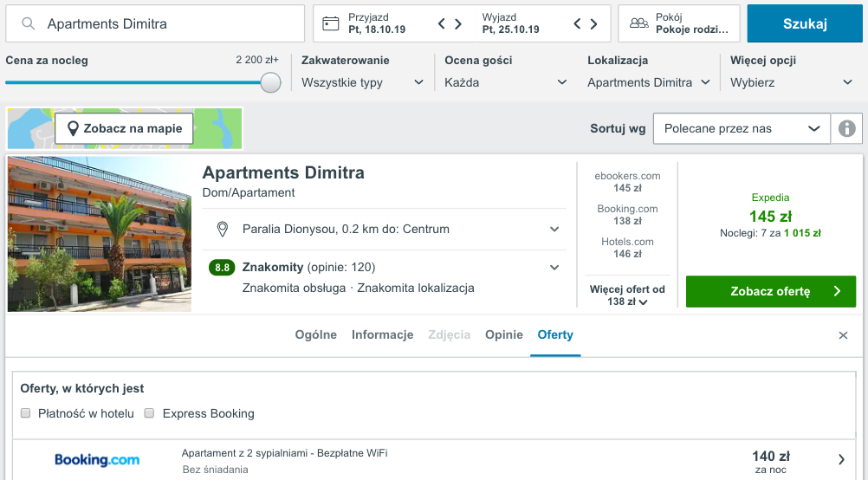Click the guests room icon
Viewport: 868px width, 480px height.
tap(638, 23)
